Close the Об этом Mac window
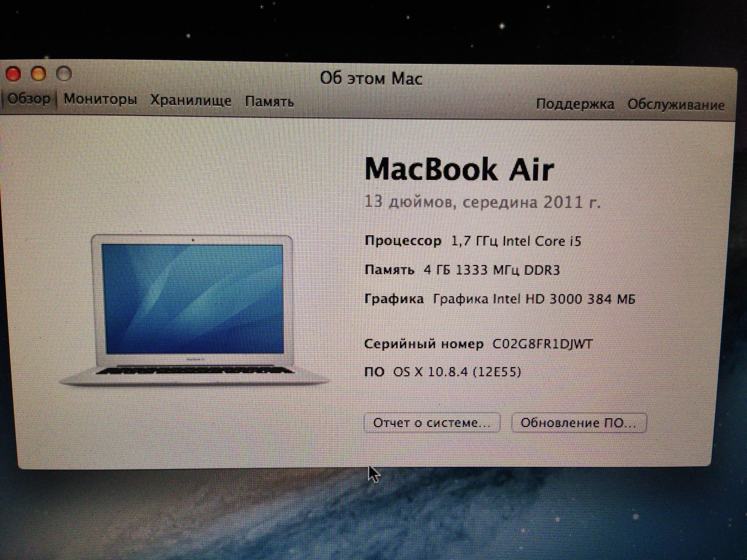The width and height of the screenshot is (747, 560). [14, 74]
